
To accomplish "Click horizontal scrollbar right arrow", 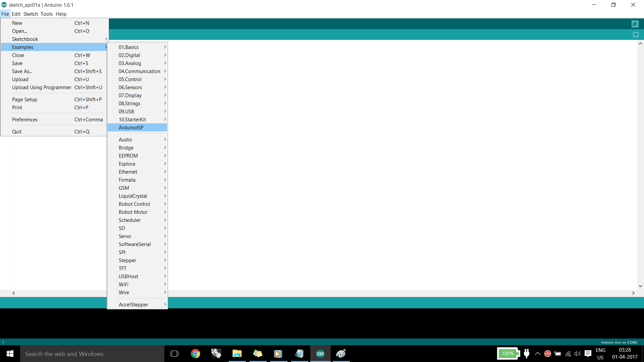I will click(633, 293).
